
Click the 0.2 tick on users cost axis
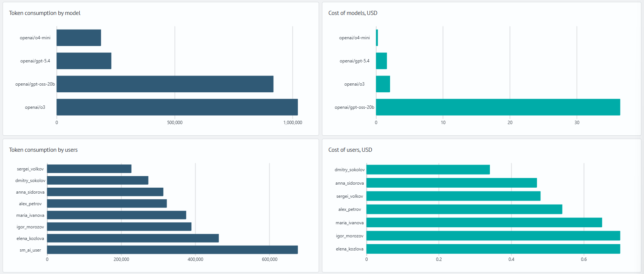click(x=439, y=259)
